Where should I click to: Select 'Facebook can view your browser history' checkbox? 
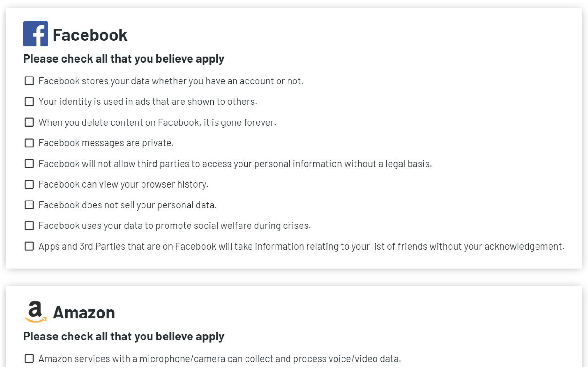[29, 184]
